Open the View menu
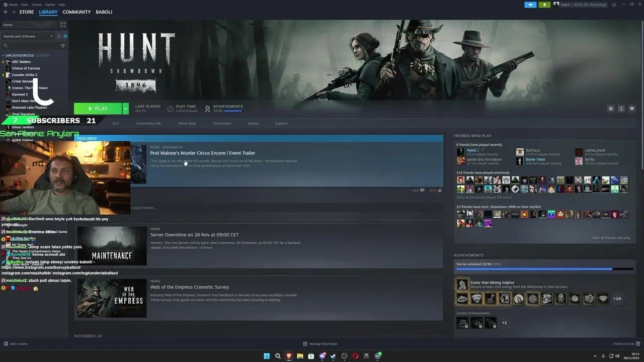The height and width of the screenshot is (362, 644). click(25, 5)
